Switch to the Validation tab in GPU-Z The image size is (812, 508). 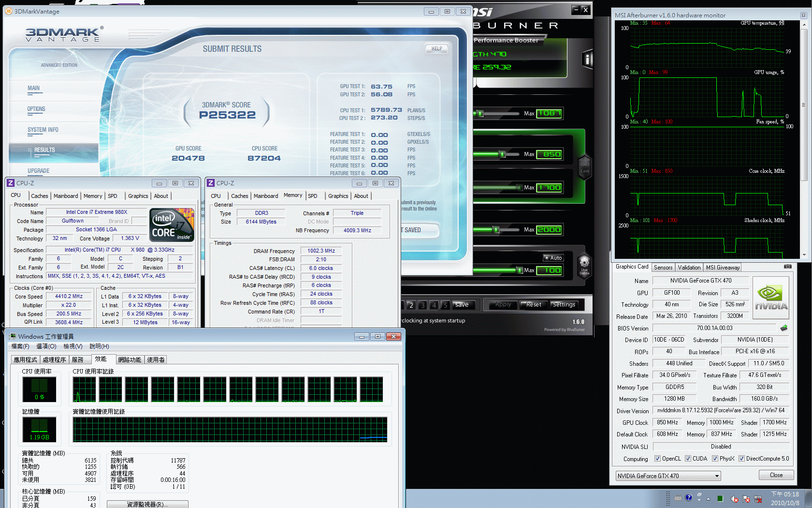689,268
